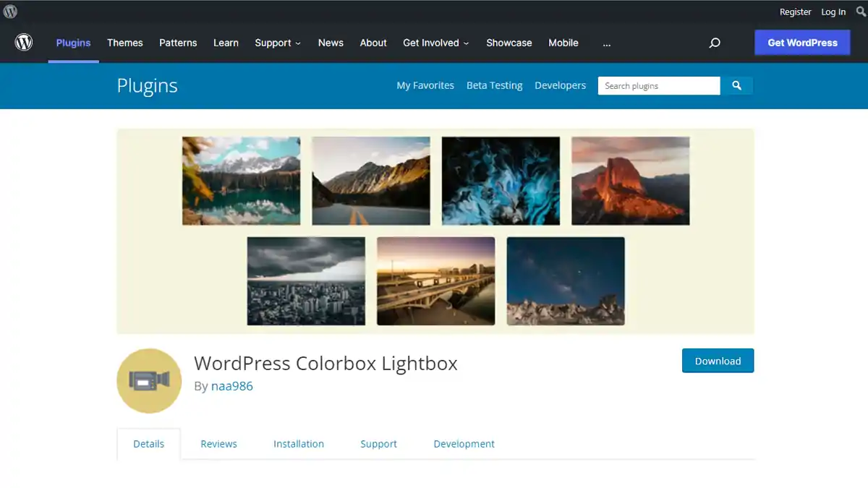Open the orange rock cliff thumbnail
Screen dimensions: 868x488
coord(631,181)
